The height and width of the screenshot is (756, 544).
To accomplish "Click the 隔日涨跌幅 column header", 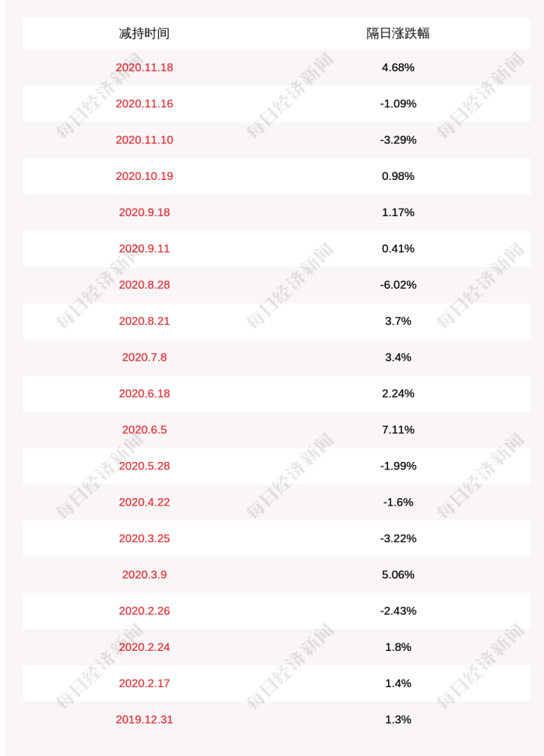I will pyautogui.click(x=398, y=33).
